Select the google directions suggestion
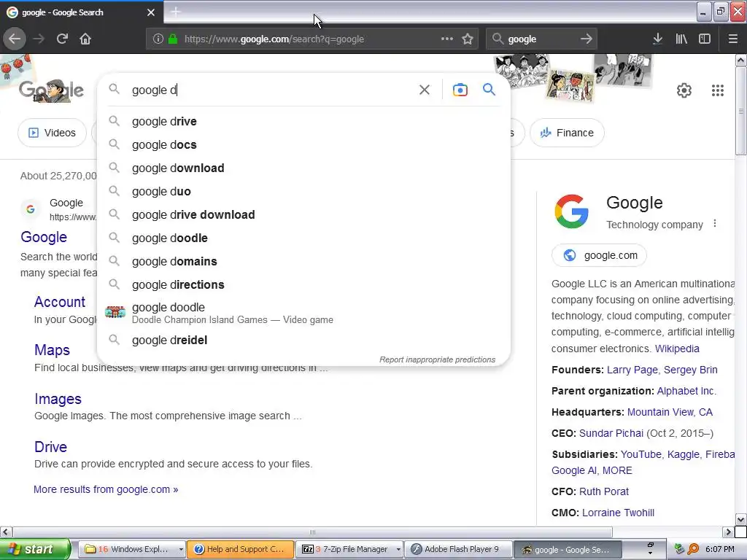747x560 pixels. point(303,285)
